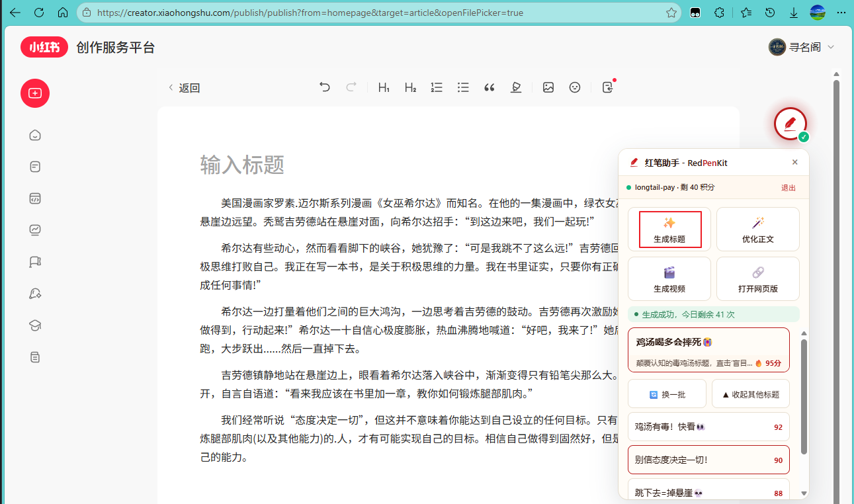Click the 优化正文 button

(758, 230)
